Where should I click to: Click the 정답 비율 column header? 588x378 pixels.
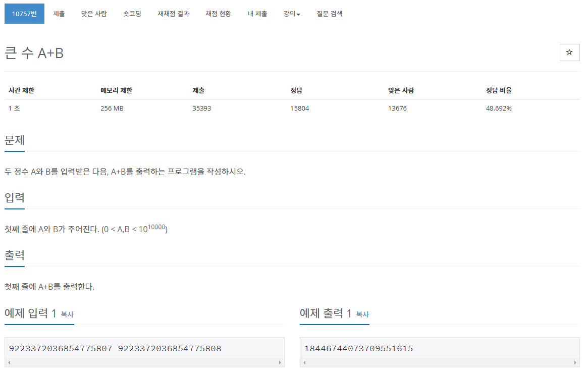click(499, 90)
